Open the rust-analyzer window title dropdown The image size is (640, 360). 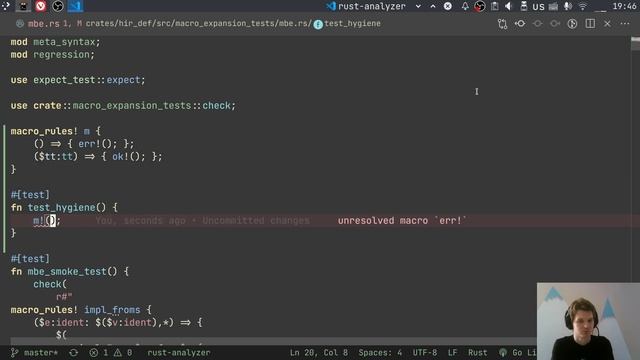[x=418, y=6]
